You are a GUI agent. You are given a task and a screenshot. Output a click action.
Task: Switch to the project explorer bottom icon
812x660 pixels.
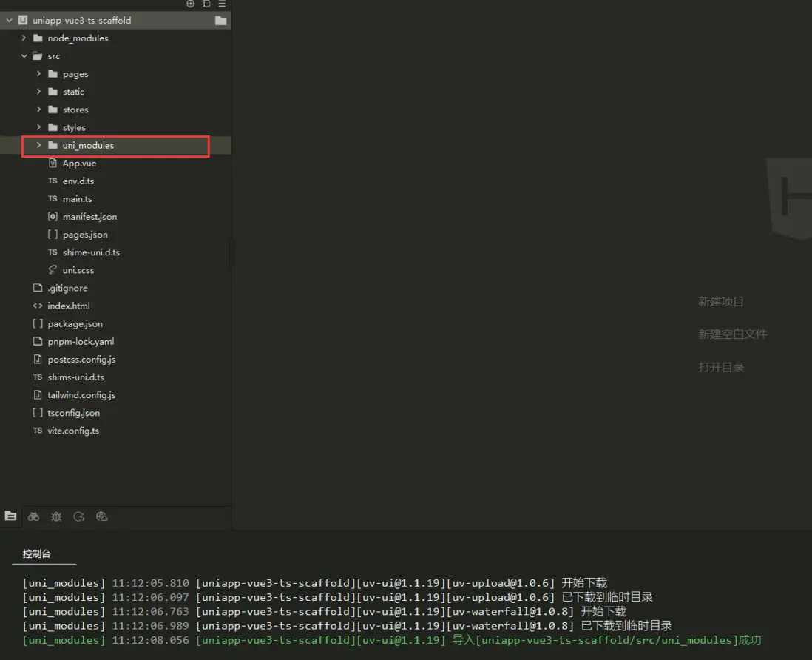[x=10, y=516]
